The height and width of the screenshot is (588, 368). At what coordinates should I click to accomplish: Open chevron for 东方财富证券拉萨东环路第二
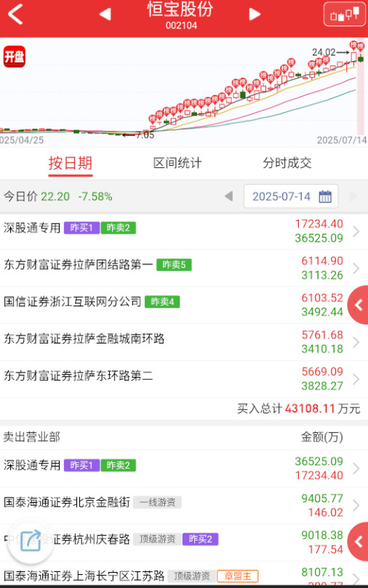coord(356,379)
